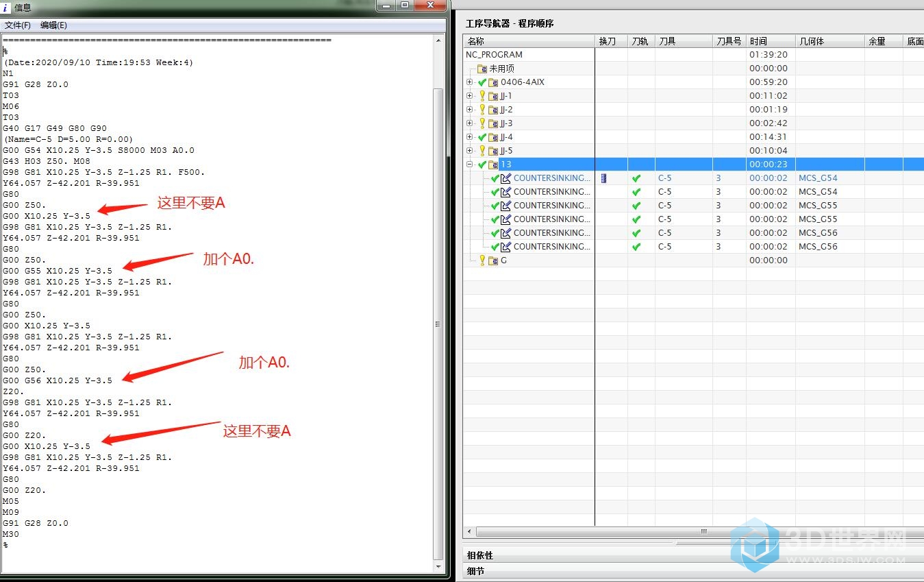Click the 'G40 G17 G49 G80 G90' line

coord(55,128)
